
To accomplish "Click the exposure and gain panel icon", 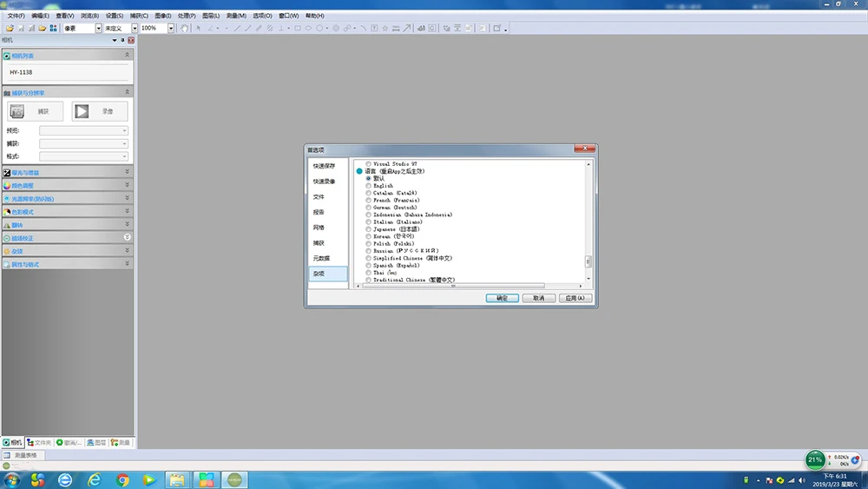I will coord(7,173).
